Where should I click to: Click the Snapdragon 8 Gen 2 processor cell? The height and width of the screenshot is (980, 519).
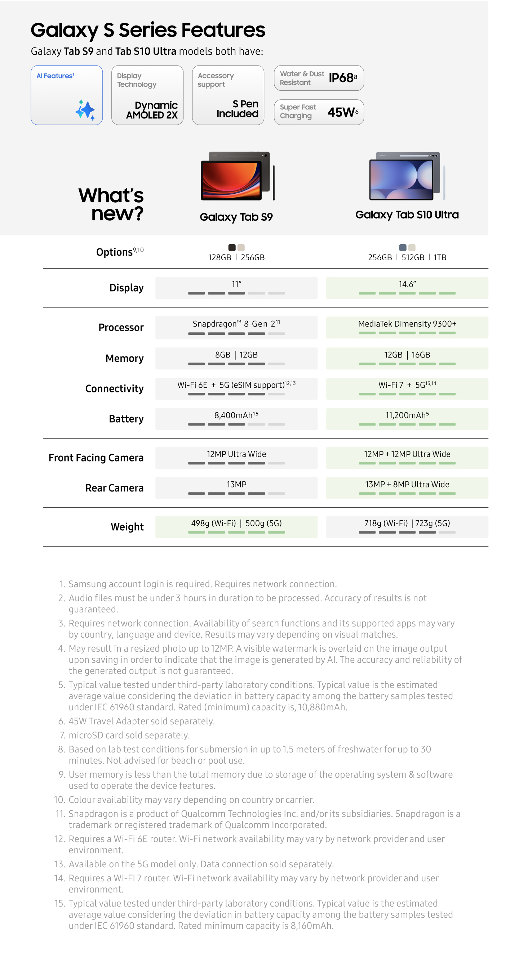click(x=236, y=327)
